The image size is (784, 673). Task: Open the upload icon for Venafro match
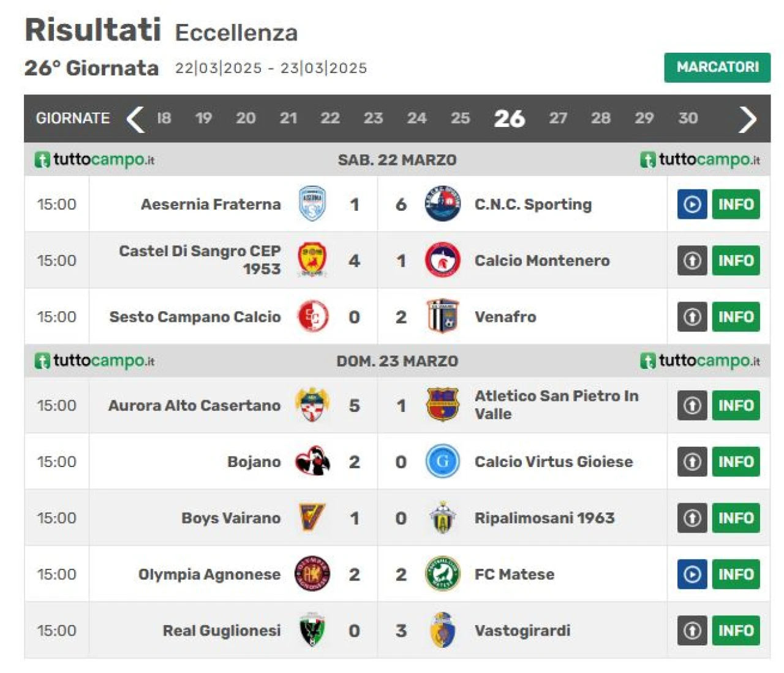pos(692,317)
